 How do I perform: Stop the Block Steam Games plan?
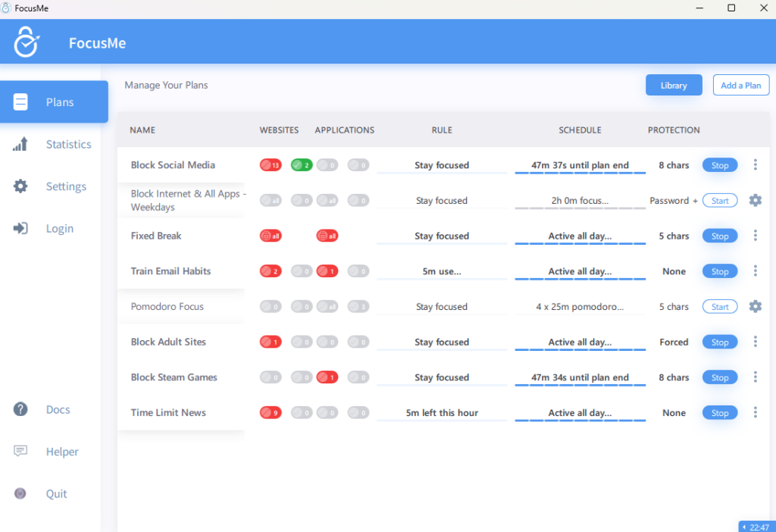tap(720, 377)
